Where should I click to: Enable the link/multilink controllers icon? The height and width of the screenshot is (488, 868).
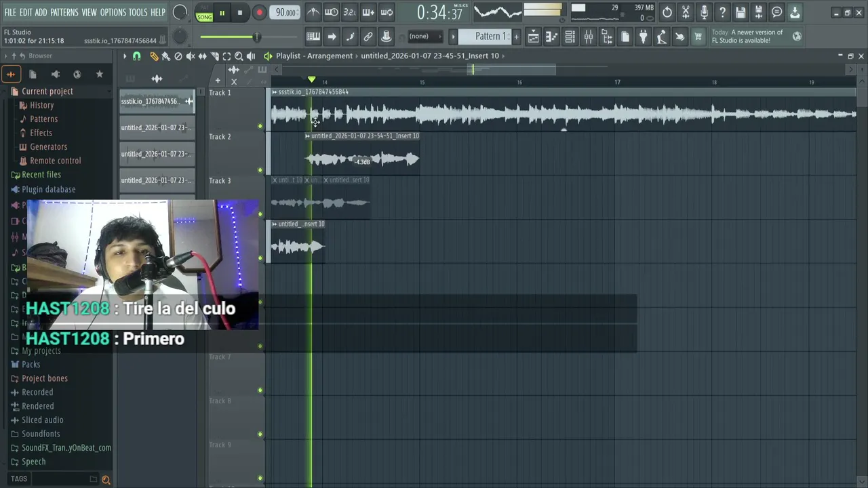coord(368,37)
